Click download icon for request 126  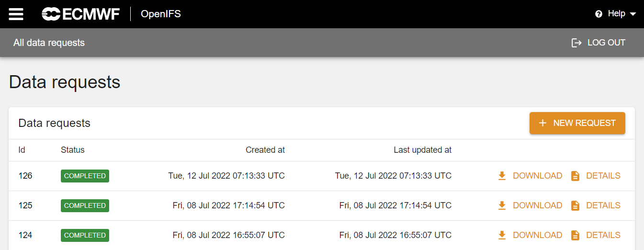click(502, 176)
